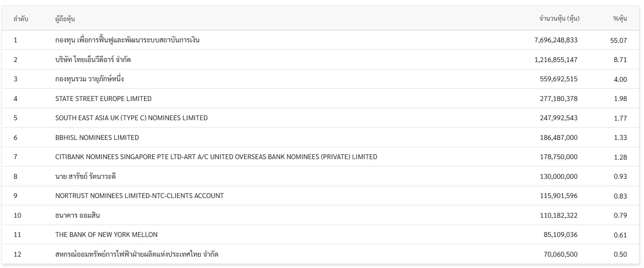Click the จำนวนหุ้น (หุ้น) column header

coord(559,19)
